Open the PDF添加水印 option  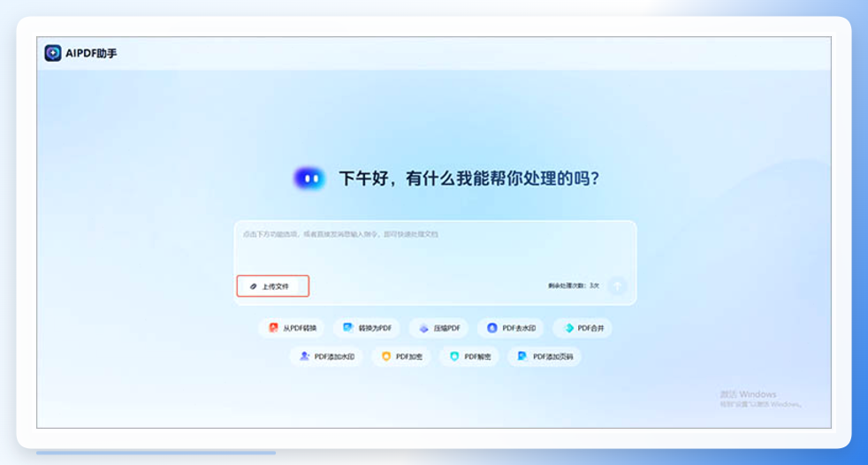pyautogui.click(x=326, y=356)
